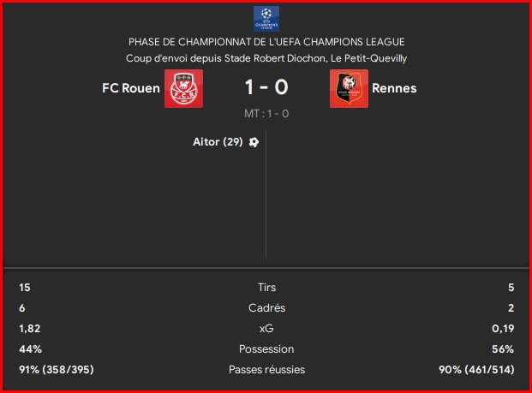This screenshot has height=393, width=532.
Task: Click FC Rouen's 15 shots value
Action: pos(25,288)
